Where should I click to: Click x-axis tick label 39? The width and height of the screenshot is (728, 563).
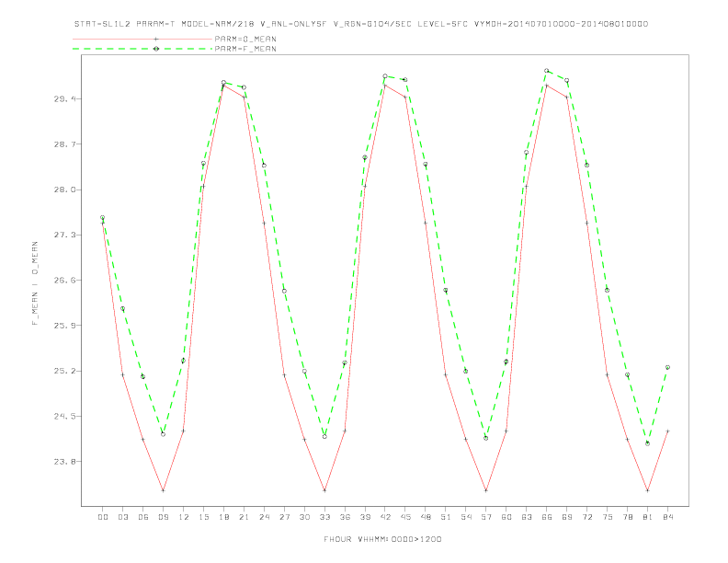[365, 517]
